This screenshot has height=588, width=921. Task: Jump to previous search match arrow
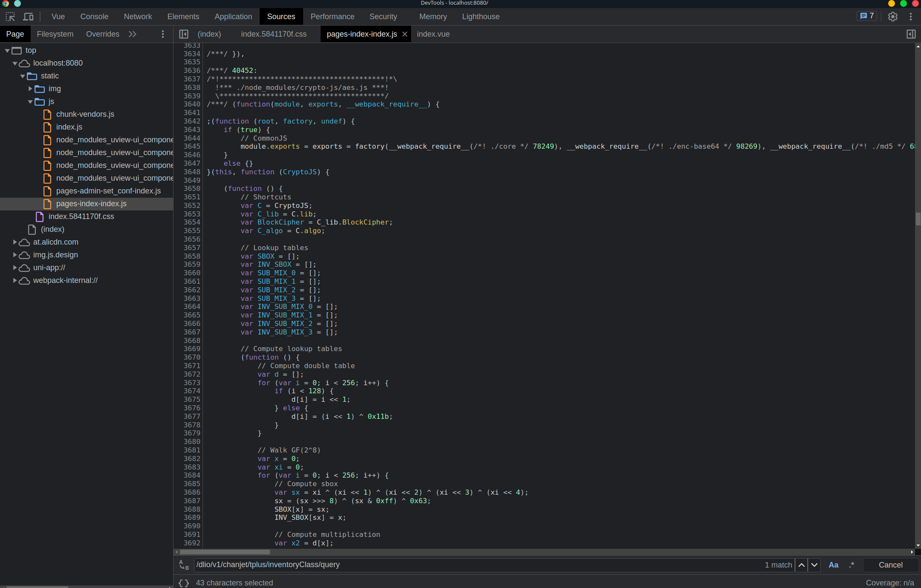(x=802, y=565)
